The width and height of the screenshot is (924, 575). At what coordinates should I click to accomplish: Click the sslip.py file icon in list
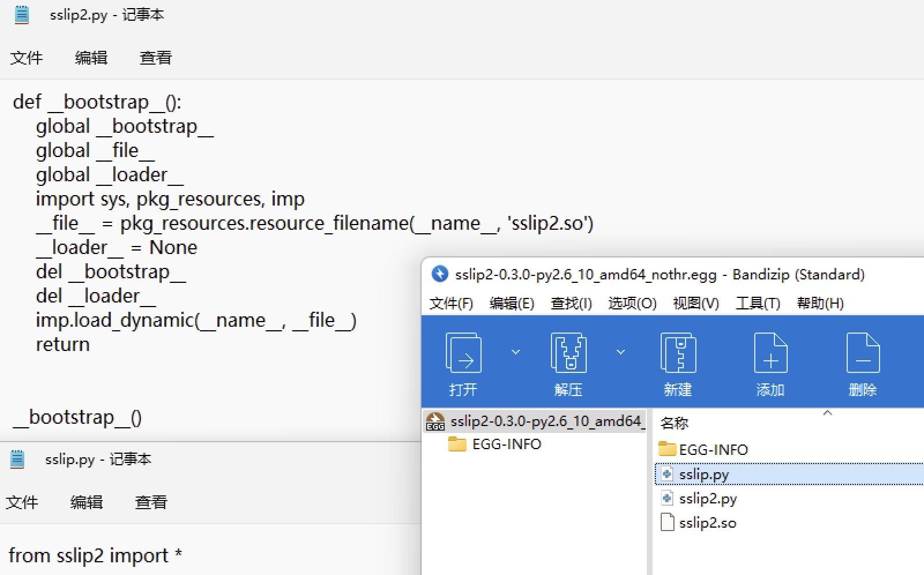667,474
